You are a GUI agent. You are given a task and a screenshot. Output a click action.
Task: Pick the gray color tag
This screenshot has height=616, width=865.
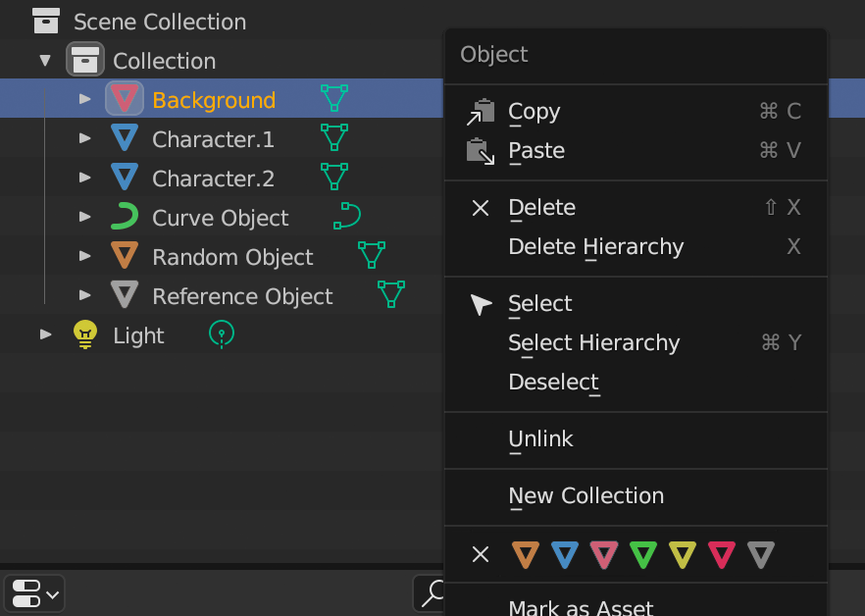(x=760, y=554)
